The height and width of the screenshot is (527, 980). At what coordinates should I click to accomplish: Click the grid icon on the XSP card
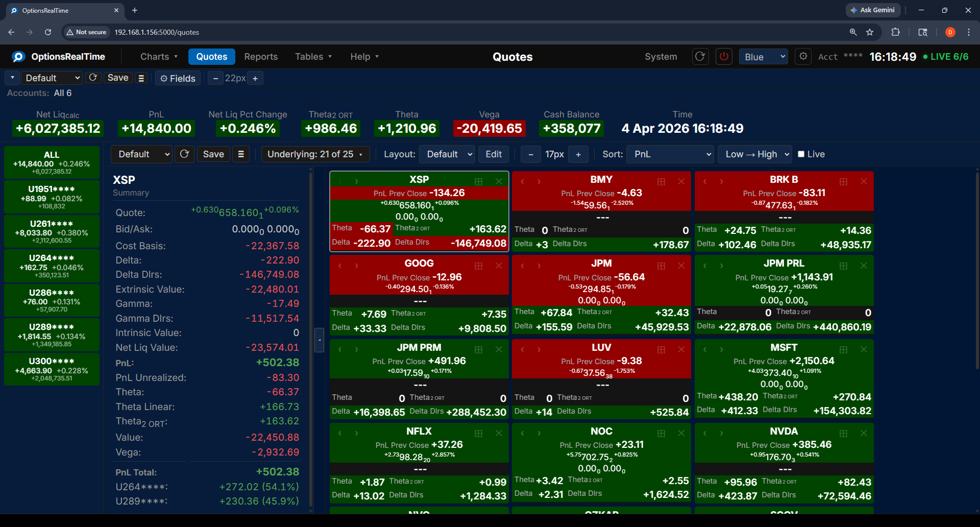point(478,181)
